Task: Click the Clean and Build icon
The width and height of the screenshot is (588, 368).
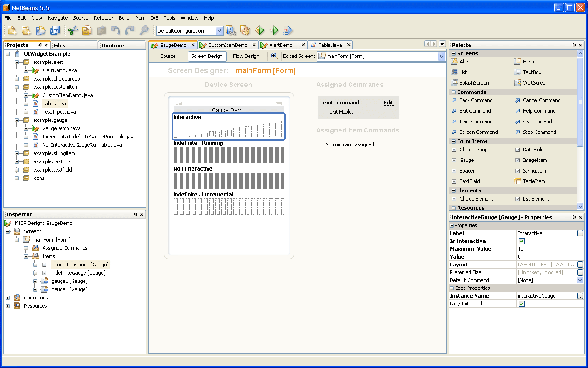Action: click(x=245, y=30)
